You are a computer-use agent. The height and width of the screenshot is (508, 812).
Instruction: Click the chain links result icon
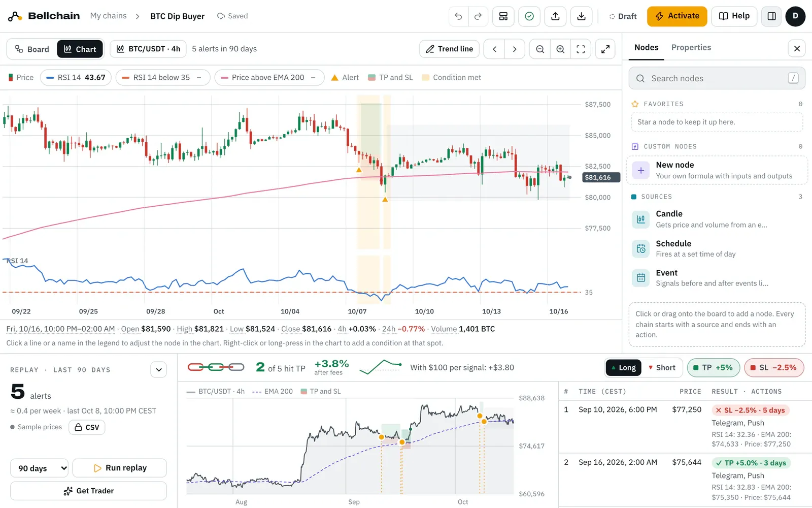tap(216, 367)
